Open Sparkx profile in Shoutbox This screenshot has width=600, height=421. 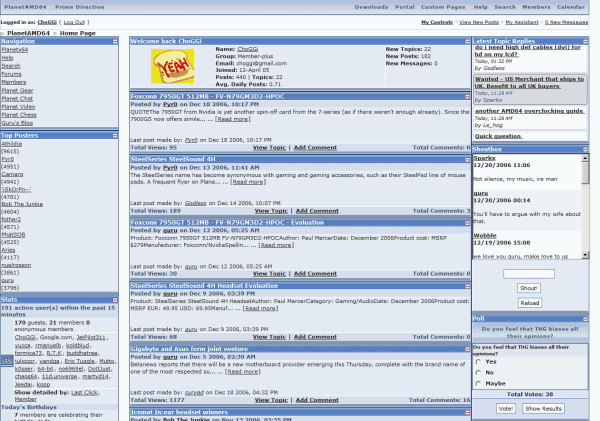[x=484, y=158]
